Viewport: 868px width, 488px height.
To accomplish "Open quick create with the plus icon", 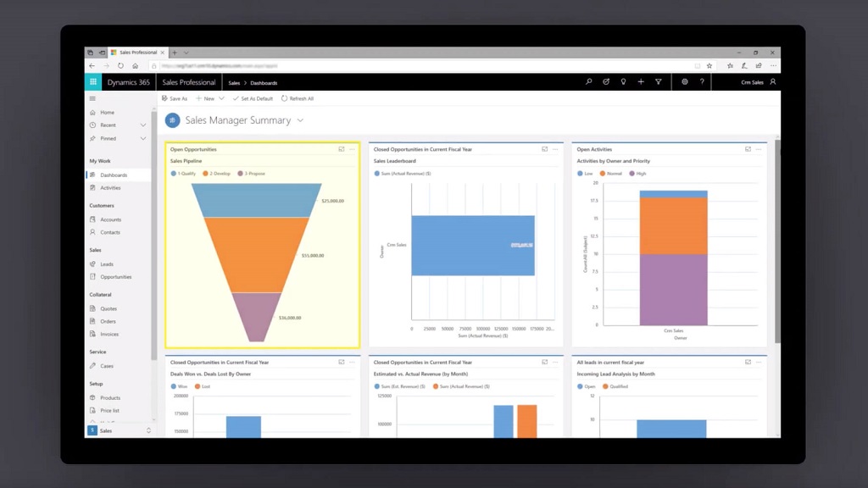I will click(642, 81).
